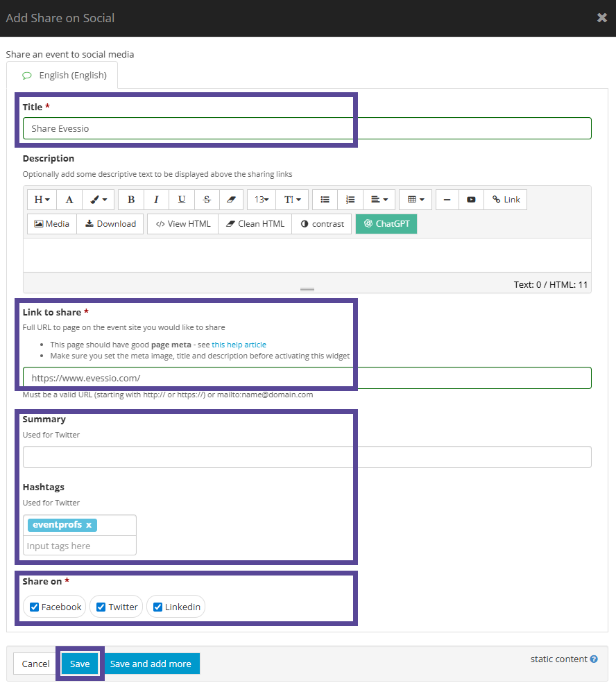Open the paragraph alignment dropdown
The height and width of the screenshot is (692, 616).
coord(379,200)
